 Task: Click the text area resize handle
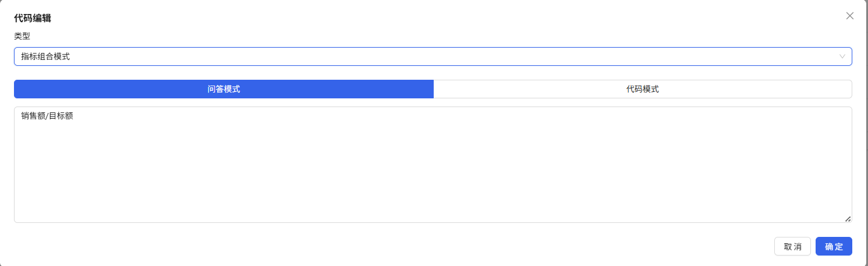point(848,219)
